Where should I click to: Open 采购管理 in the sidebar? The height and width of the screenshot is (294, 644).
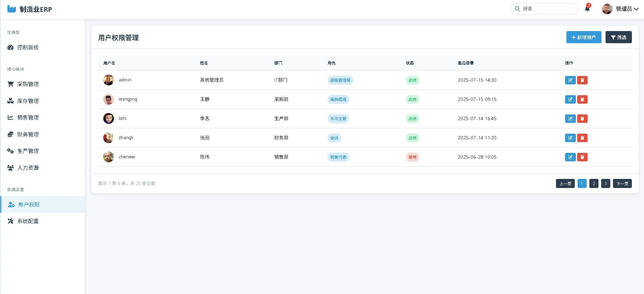click(28, 84)
